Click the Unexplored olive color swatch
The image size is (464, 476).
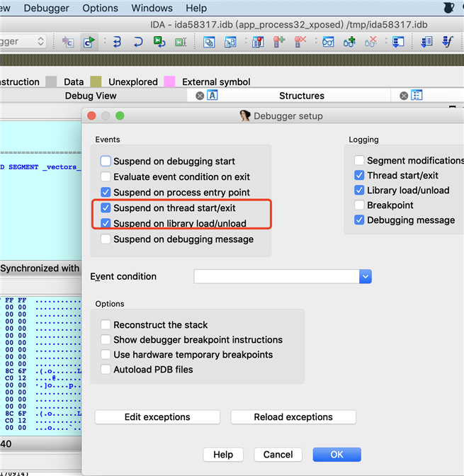[96, 81]
